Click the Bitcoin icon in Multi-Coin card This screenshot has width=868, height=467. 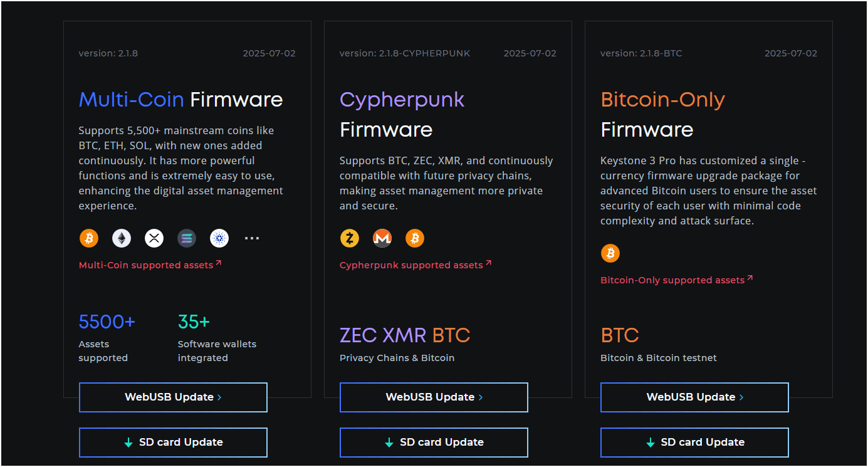point(89,238)
